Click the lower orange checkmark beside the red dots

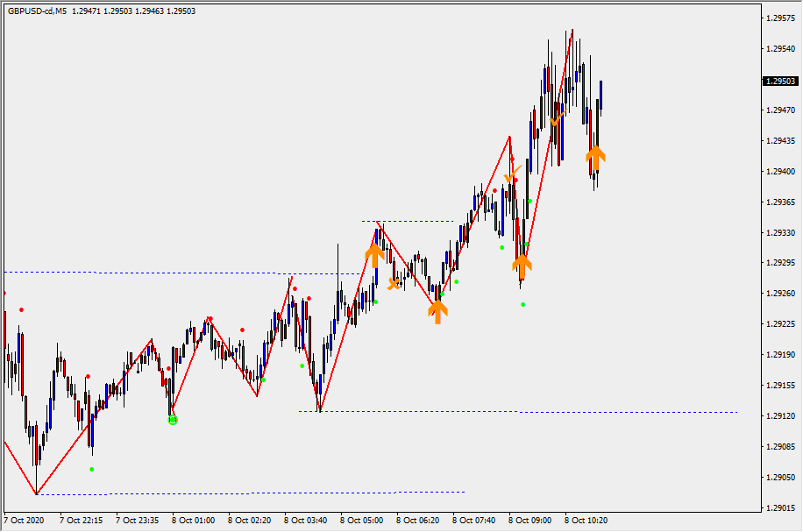tap(513, 174)
